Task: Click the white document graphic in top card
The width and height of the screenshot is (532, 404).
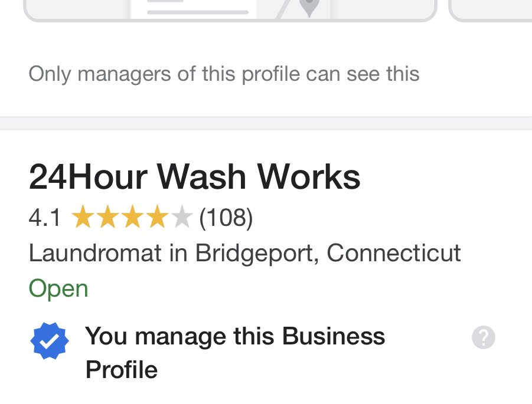Action: point(194,9)
